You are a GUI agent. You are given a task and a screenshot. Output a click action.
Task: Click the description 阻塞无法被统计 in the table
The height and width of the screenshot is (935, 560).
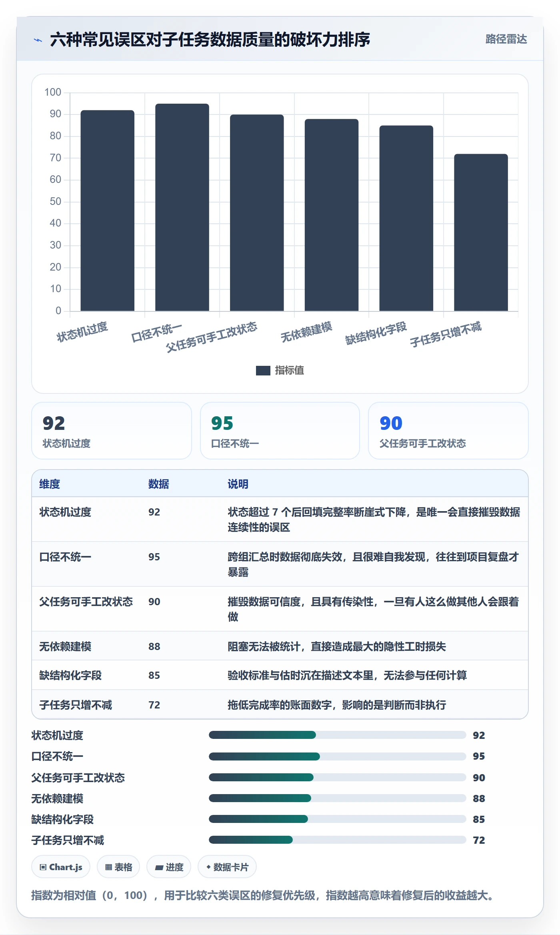coord(337,646)
